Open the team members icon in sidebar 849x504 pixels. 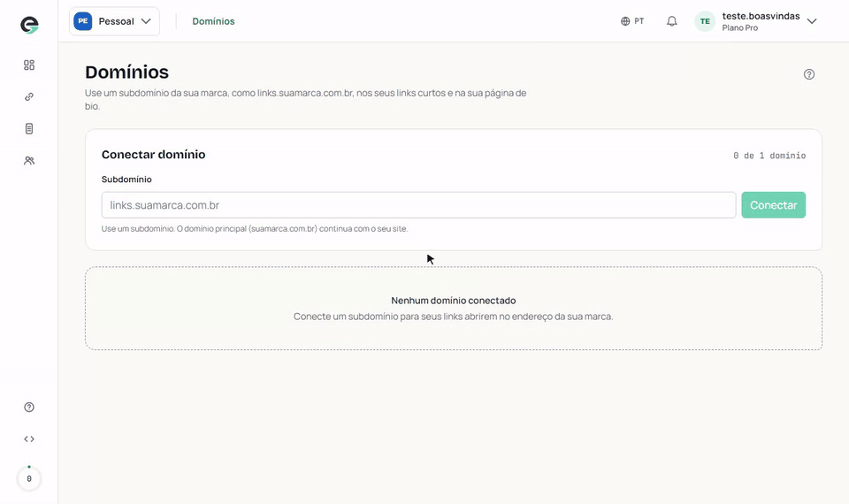(29, 161)
